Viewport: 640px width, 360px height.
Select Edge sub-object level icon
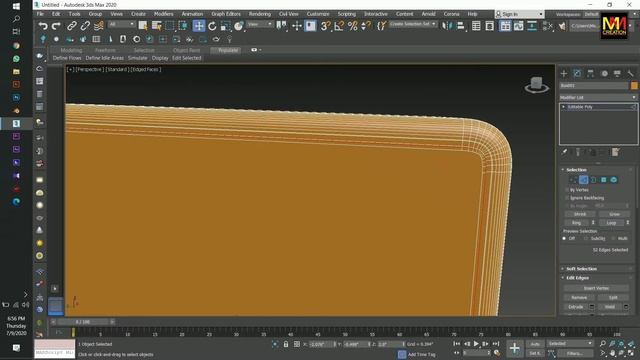pos(583,180)
